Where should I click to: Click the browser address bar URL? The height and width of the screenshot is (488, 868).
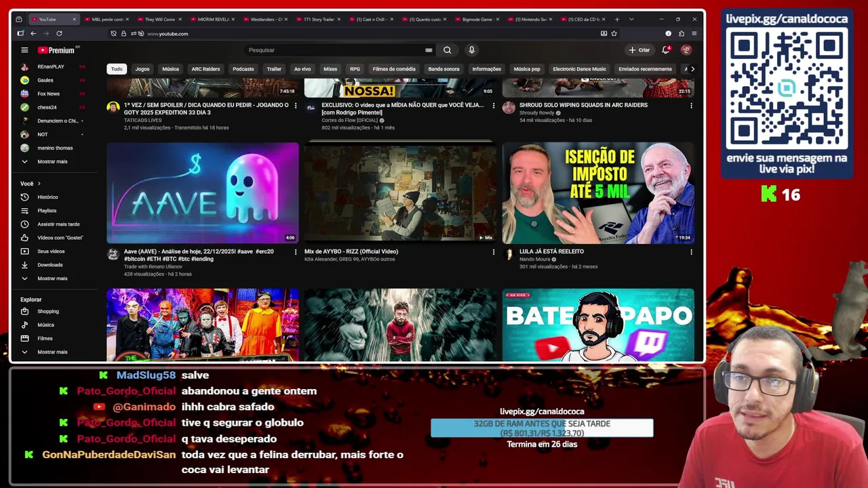tap(167, 34)
